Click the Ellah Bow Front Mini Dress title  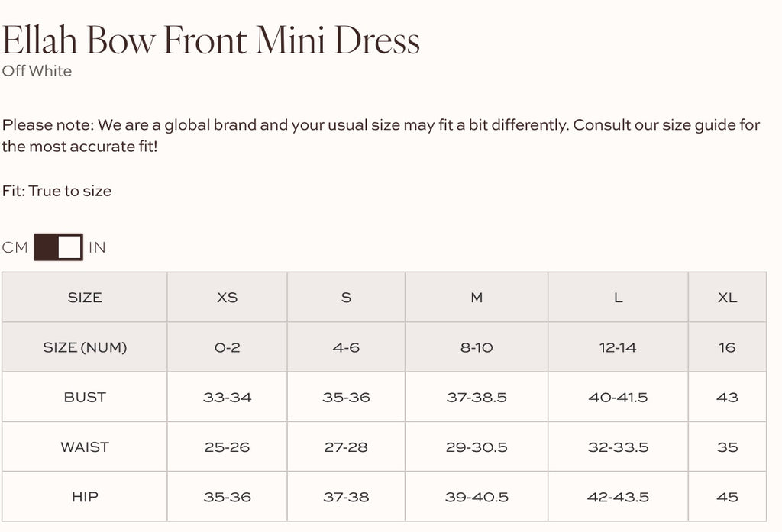click(x=212, y=38)
